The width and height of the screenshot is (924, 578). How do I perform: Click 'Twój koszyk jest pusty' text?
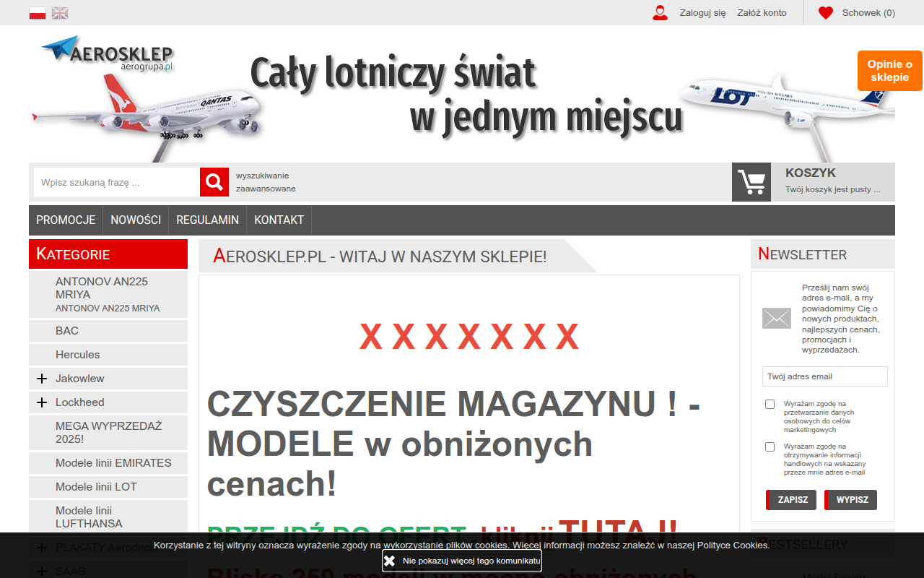(x=833, y=189)
